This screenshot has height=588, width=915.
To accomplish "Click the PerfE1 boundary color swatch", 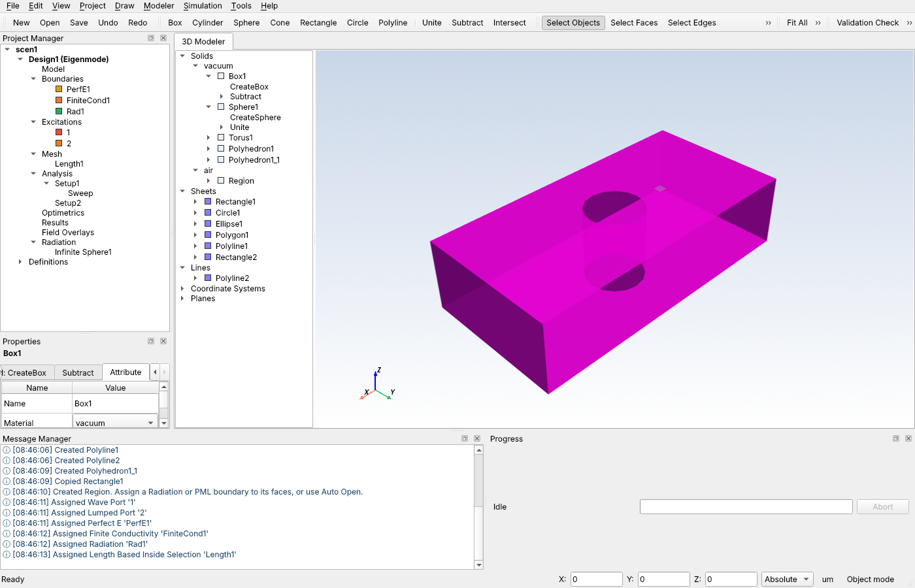I will tap(59, 90).
